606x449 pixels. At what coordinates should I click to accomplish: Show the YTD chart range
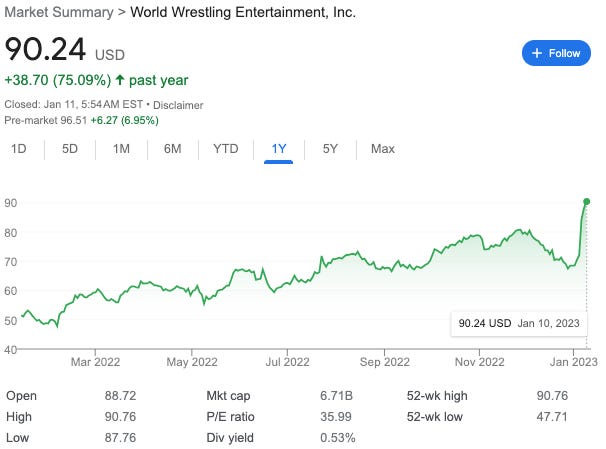(226, 149)
